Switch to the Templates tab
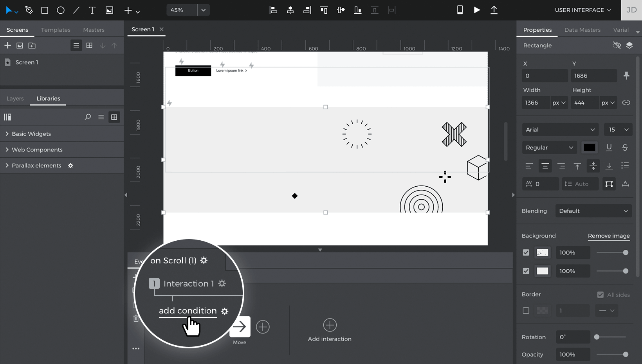Image resolution: width=642 pixels, height=364 pixels. (56, 30)
